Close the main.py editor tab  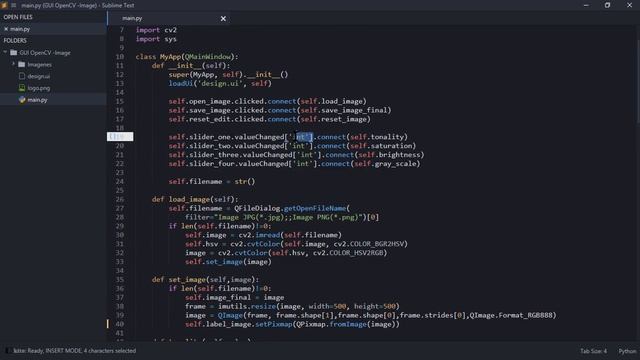point(223,18)
